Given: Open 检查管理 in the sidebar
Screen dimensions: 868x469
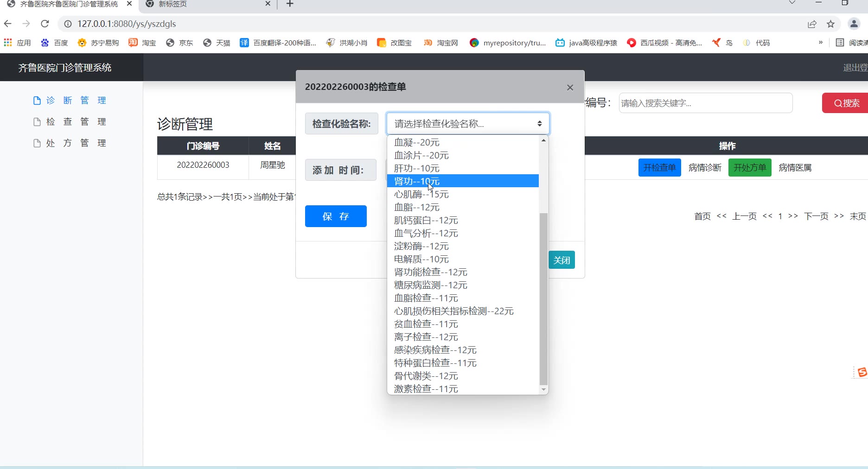Looking at the screenshot, I should pos(70,122).
